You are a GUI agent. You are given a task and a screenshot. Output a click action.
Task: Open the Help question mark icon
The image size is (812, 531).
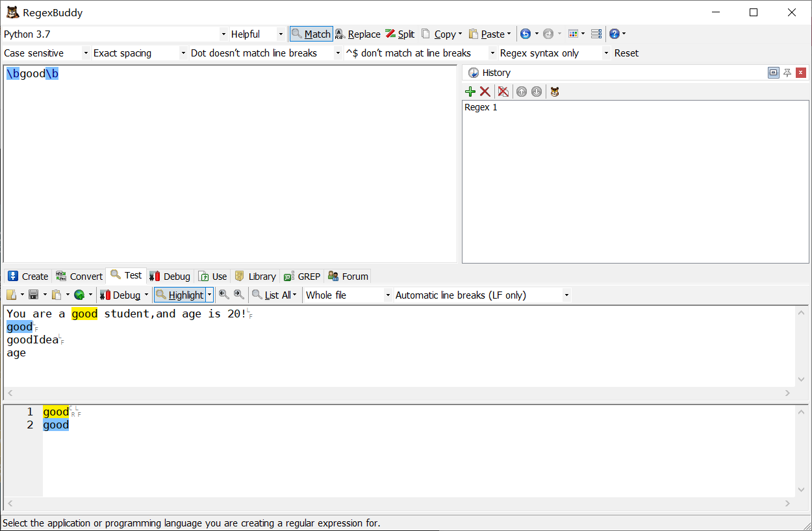(x=615, y=34)
